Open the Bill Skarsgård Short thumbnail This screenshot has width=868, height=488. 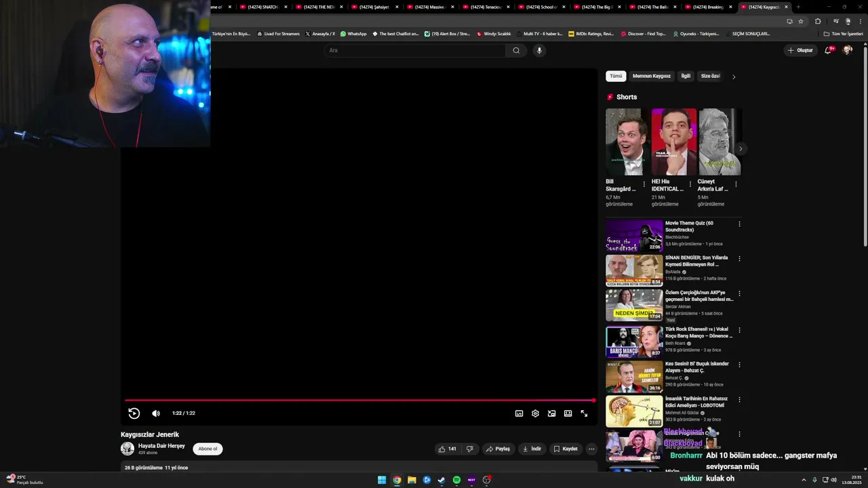[x=627, y=142]
